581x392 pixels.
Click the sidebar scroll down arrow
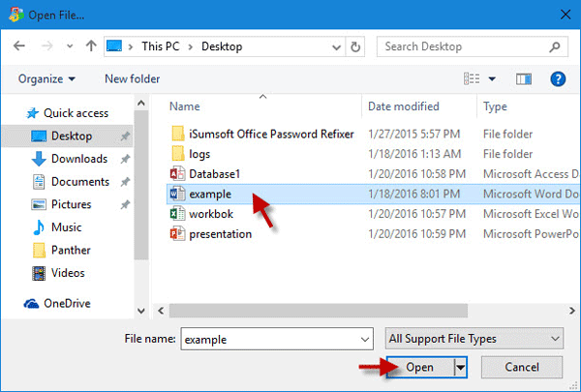tap(141, 311)
